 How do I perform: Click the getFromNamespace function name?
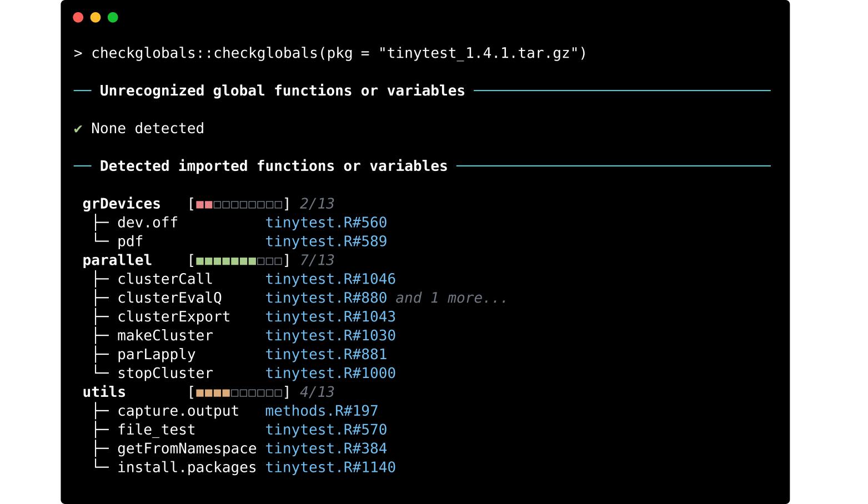tap(187, 448)
